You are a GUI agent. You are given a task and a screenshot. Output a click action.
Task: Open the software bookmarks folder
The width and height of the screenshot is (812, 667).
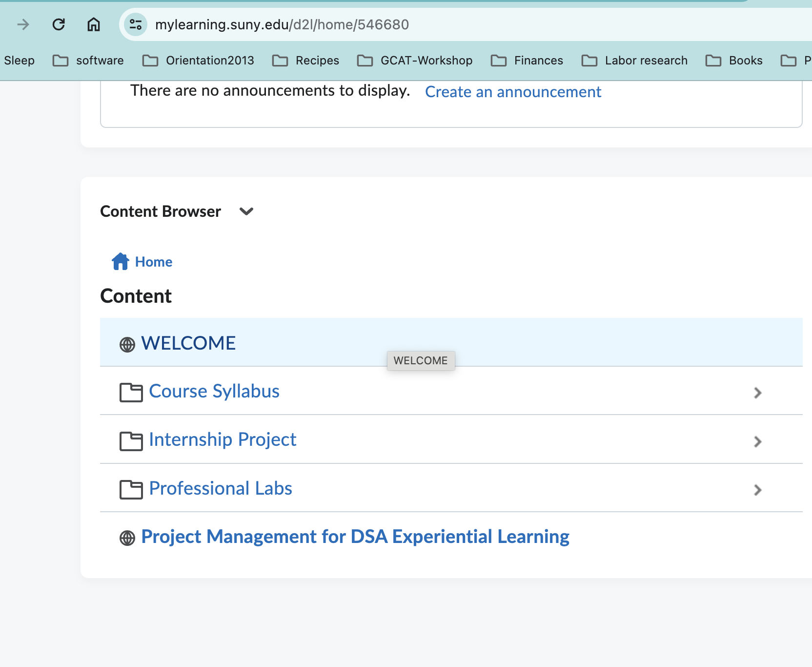pyautogui.click(x=88, y=61)
